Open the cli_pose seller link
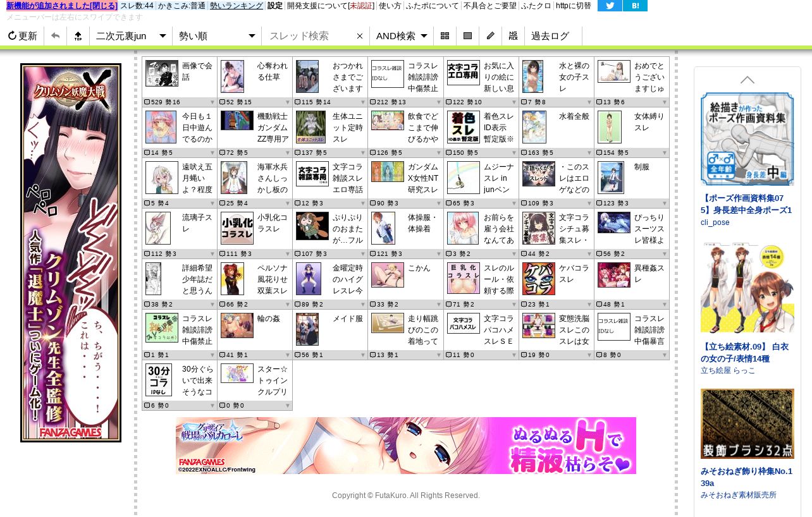The width and height of the screenshot is (812, 517). click(715, 222)
